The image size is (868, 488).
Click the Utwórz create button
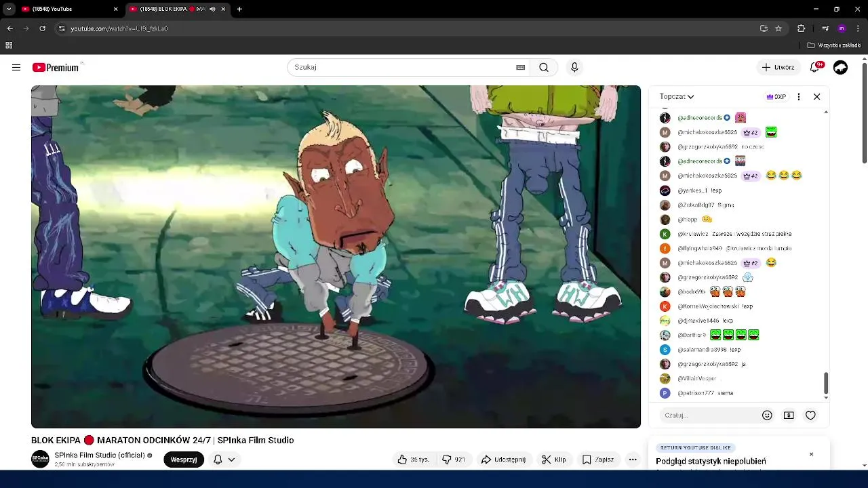tap(778, 67)
